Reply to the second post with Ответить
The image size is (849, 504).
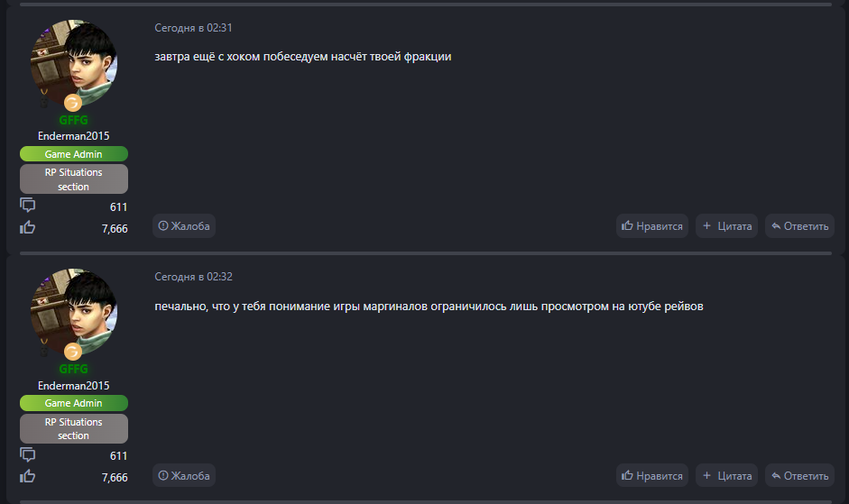click(x=799, y=475)
